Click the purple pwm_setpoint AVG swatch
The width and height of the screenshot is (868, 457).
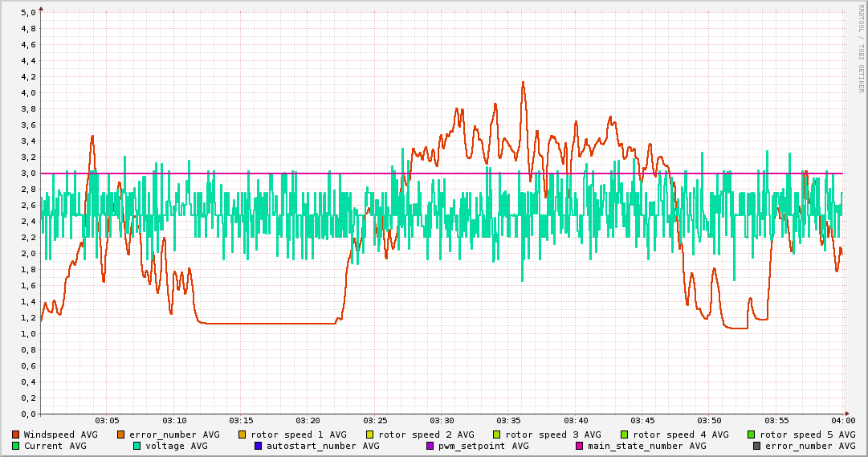(430, 446)
